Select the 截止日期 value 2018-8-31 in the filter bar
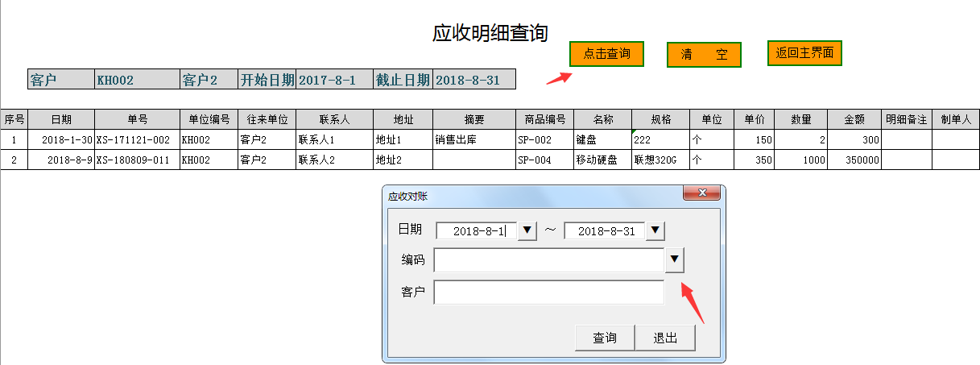980x365 pixels. click(x=474, y=80)
